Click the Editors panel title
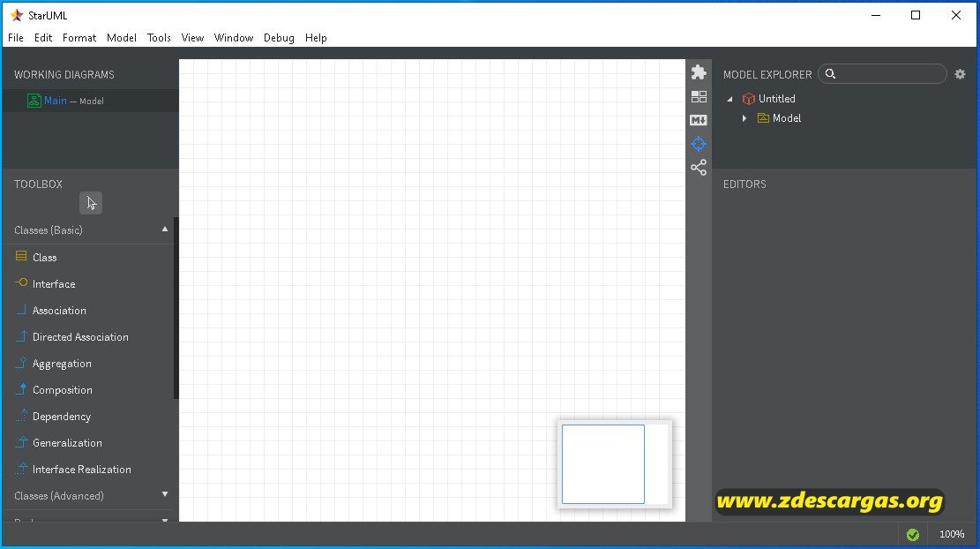 (744, 184)
